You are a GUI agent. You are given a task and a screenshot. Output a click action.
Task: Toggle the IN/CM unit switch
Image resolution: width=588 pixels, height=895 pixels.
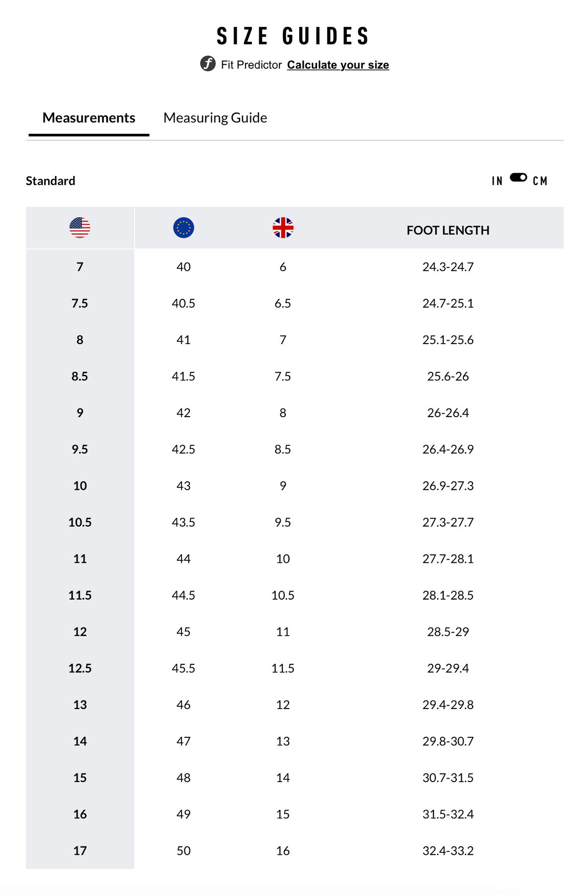point(518,178)
